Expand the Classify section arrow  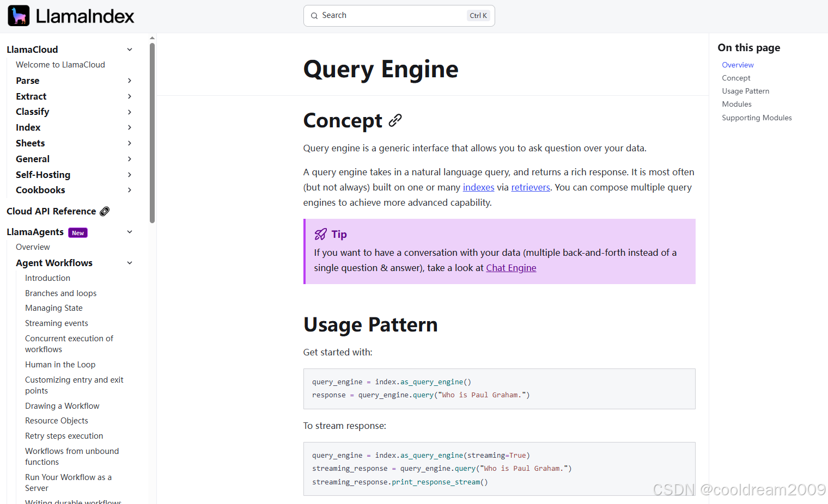tap(130, 112)
